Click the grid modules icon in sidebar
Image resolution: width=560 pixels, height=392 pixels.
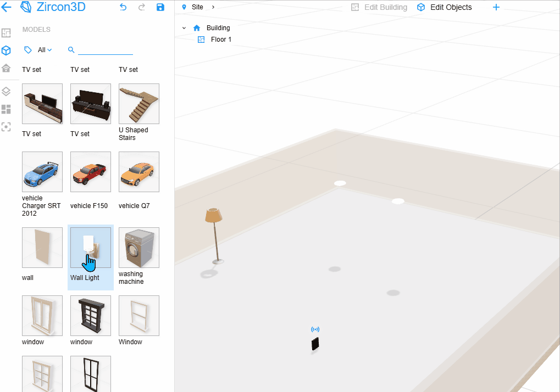tap(8, 109)
